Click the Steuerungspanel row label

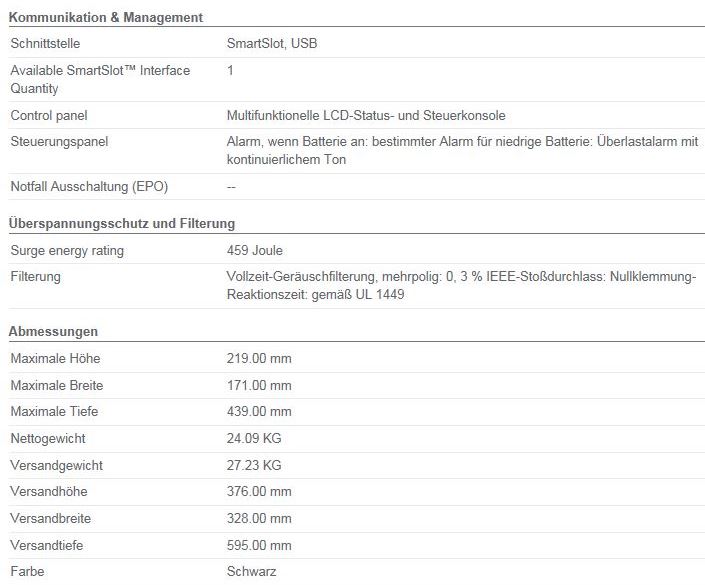pos(59,142)
